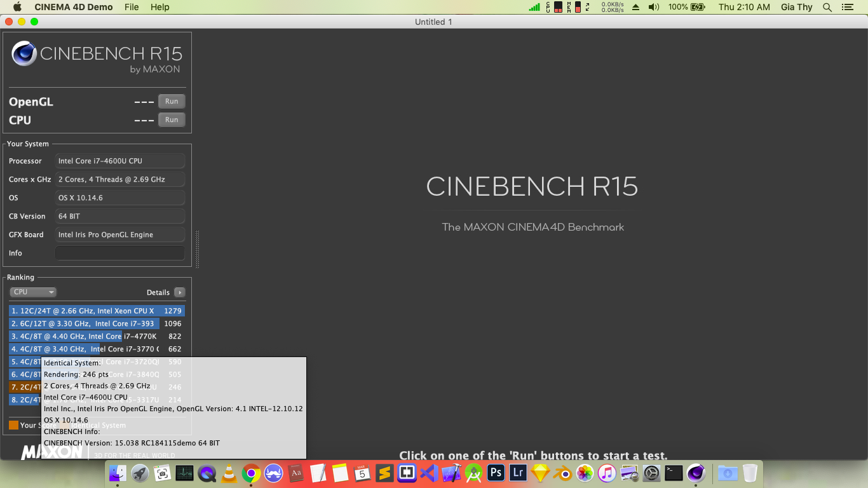Open Calendar from the dock
Image resolution: width=868 pixels, height=488 pixels.
362,473
